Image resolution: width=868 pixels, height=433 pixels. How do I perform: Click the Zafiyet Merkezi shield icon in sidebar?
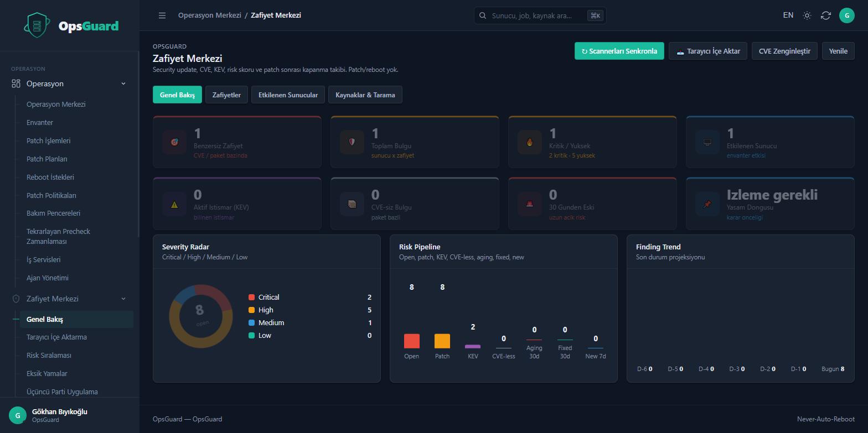[x=16, y=299]
